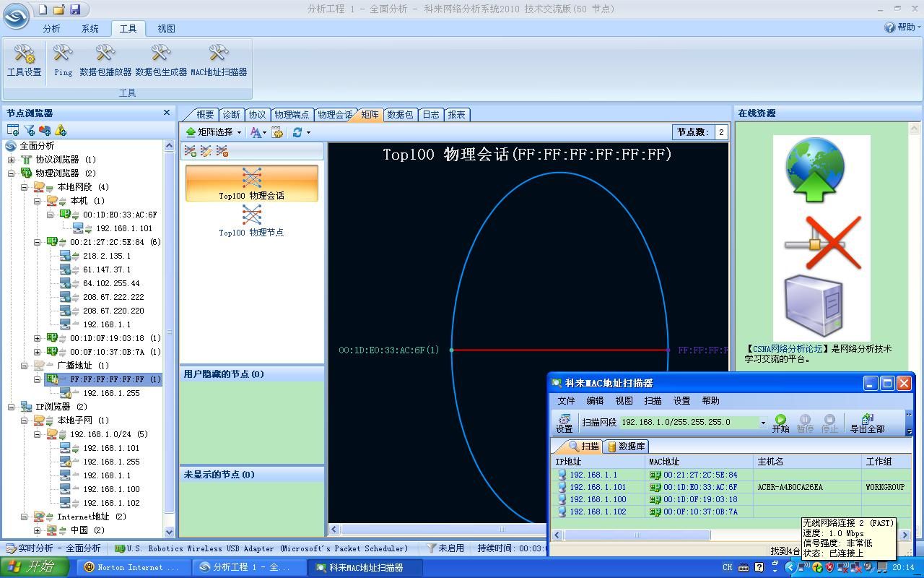Open the 工具设置 tool settings icon
The image size is (924, 578).
24,60
